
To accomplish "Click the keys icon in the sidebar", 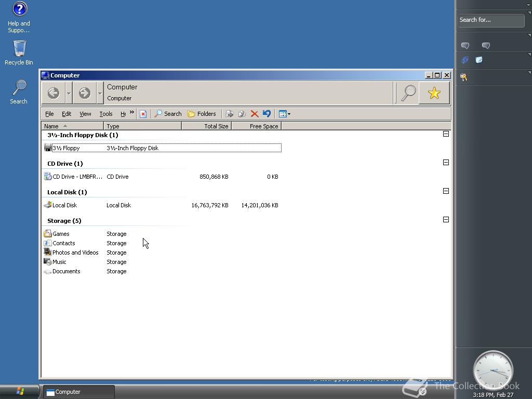I will [x=464, y=77].
